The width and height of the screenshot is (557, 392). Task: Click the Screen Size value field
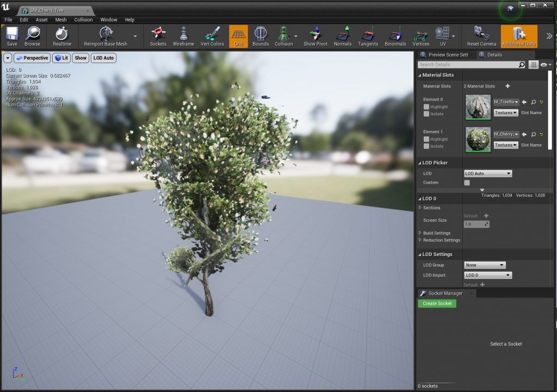pyautogui.click(x=476, y=224)
